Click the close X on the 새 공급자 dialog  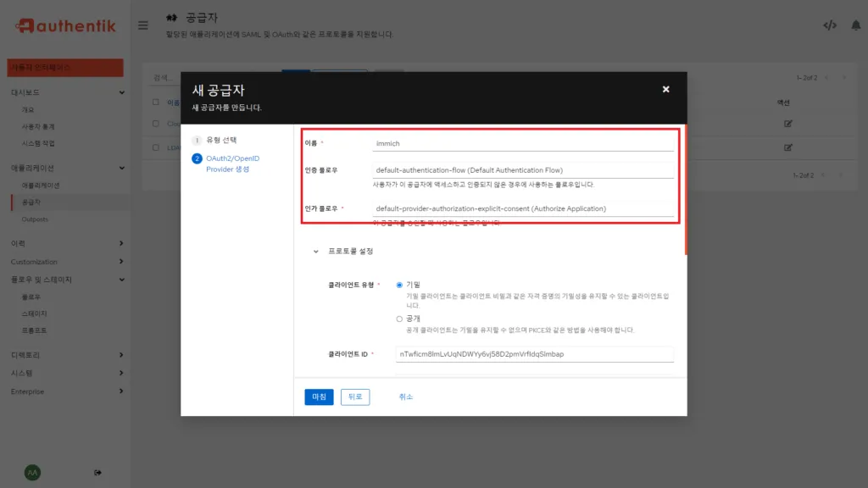tap(666, 88)
